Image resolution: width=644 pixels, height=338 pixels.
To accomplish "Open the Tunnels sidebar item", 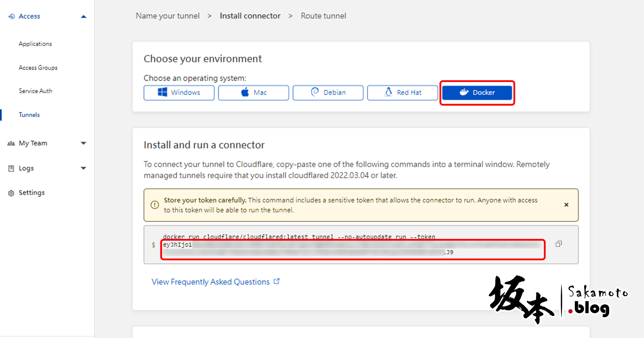I will tap(29, 115).
